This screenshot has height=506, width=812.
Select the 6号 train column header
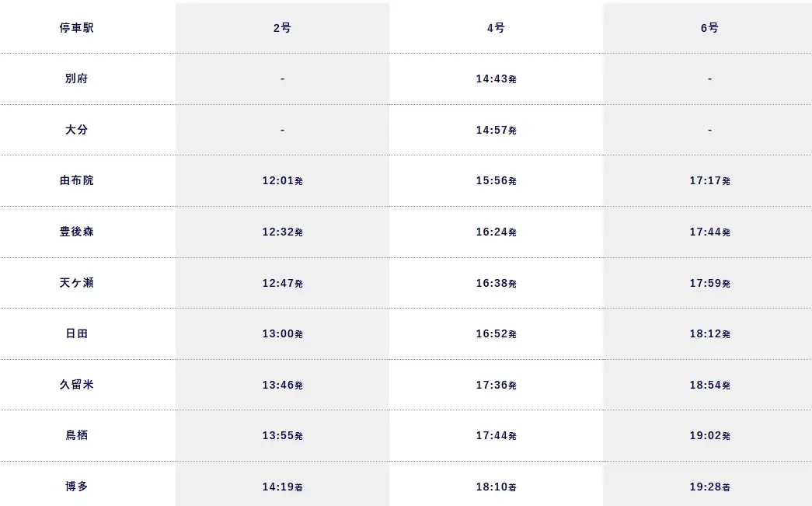[709, 28]
